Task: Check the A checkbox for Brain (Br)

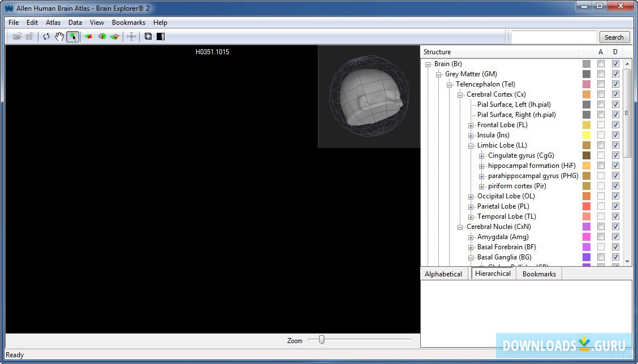Action: [x=601, y=64]
